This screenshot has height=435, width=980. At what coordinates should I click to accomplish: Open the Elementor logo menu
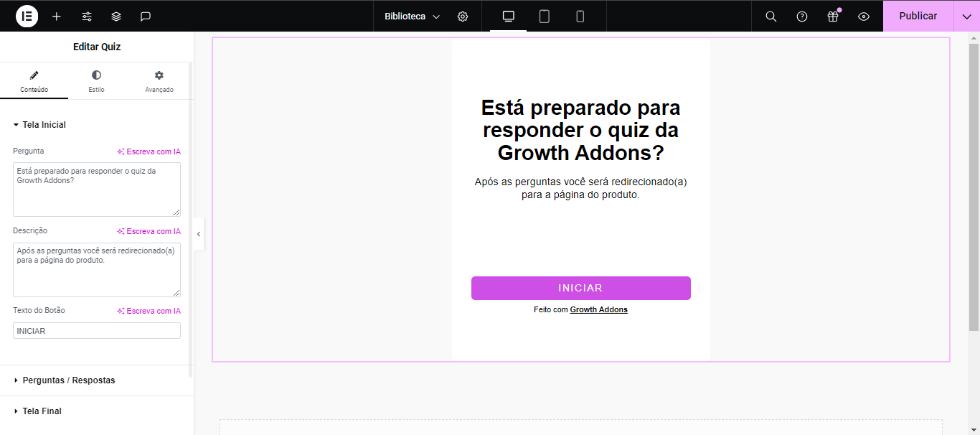(27, 16)
